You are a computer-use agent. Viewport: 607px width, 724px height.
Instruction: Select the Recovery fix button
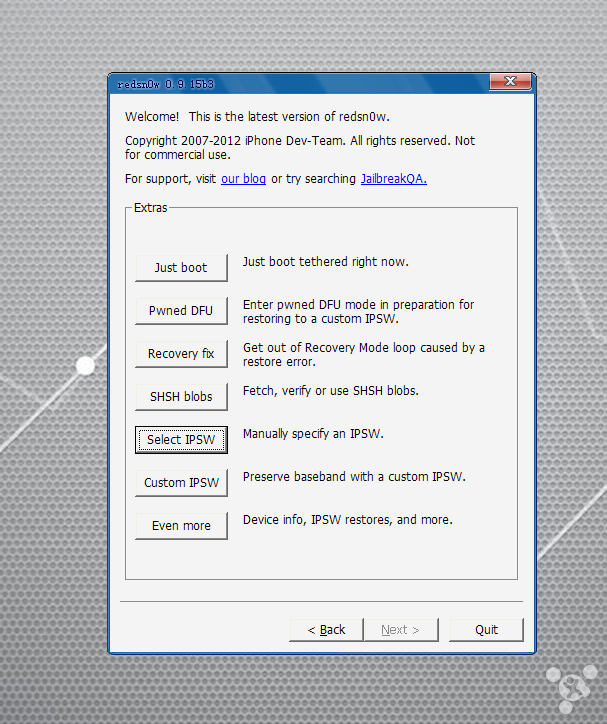pos(181,353)
